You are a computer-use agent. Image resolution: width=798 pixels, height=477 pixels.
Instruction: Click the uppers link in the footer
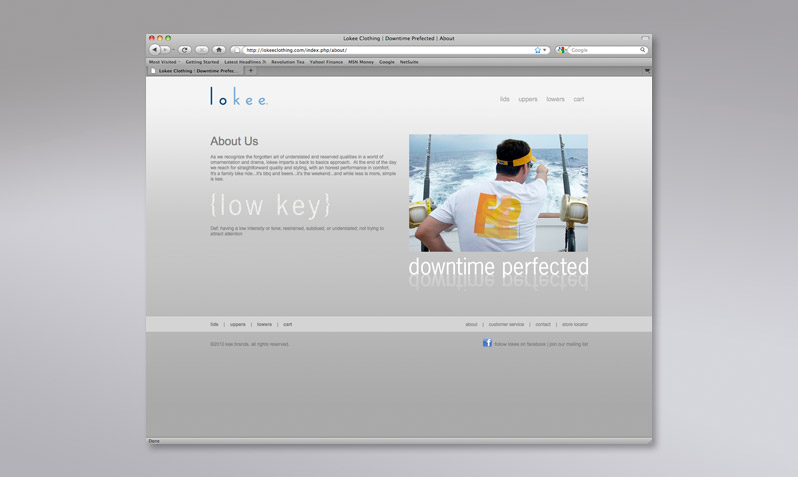click(x=238, y=324)
